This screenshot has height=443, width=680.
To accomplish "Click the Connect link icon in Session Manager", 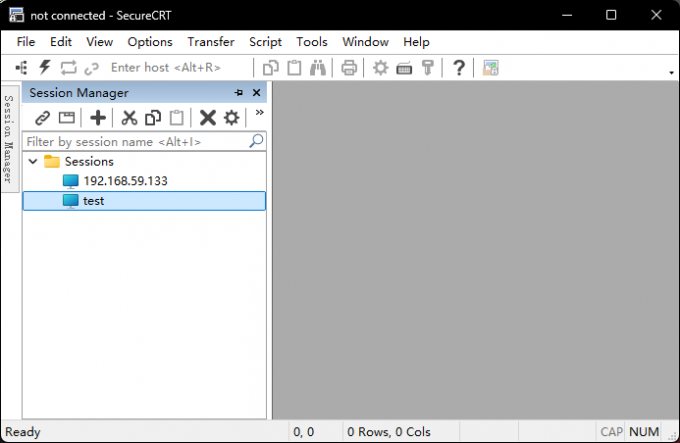I will (42, 117).
